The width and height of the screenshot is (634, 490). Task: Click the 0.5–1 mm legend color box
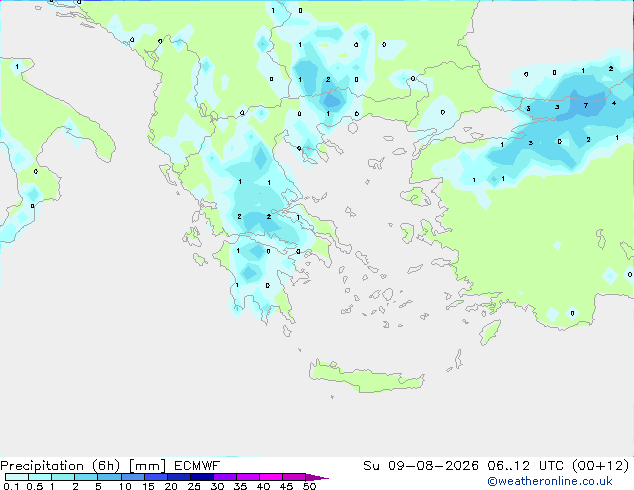click(40, 477)
